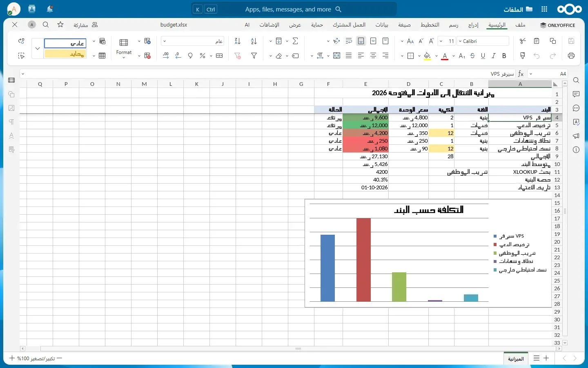Screen dimensions: 588x368
Task: Copy the selected cell with the copy icon
Action: (x=553, y=41)
